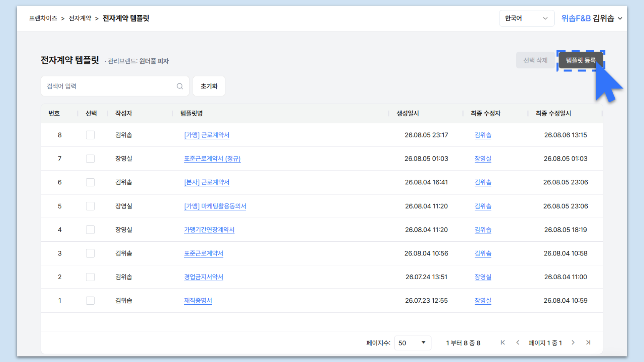Go to 프랜차이즈 breadcrumb

pos(43,18)
